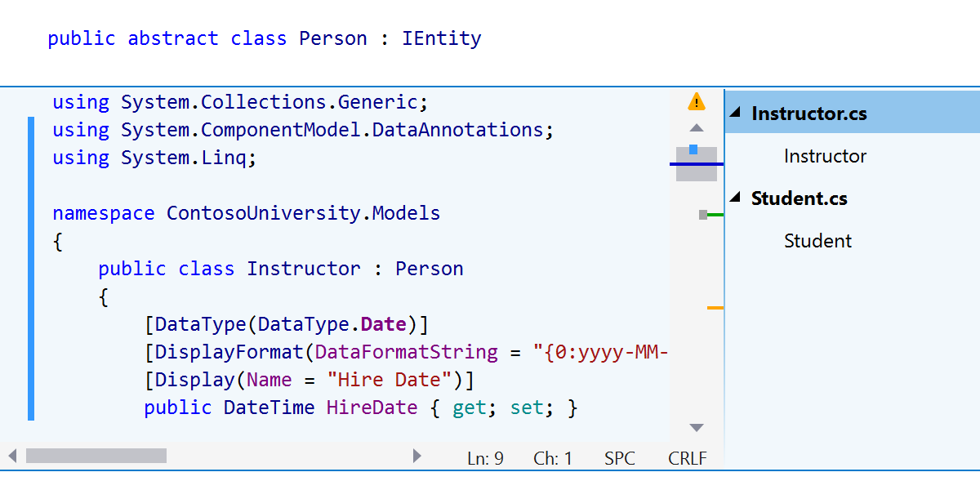Click the horizontal scrollbar left arrow

[x=12, y=456]
